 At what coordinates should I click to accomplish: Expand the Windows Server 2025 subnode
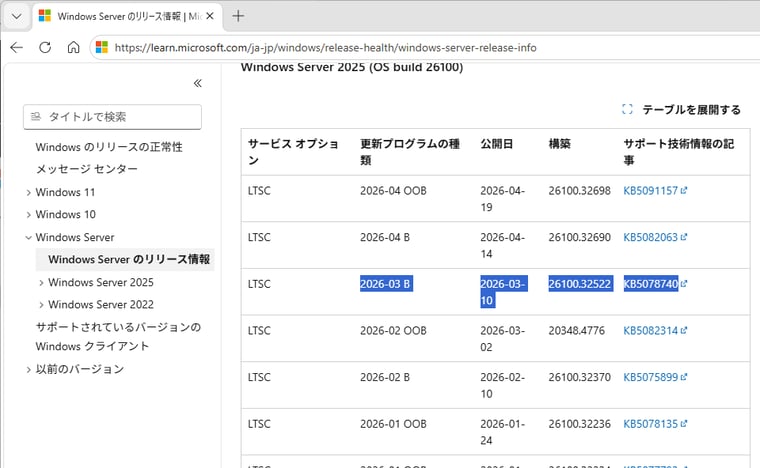(x=41, y=282)
